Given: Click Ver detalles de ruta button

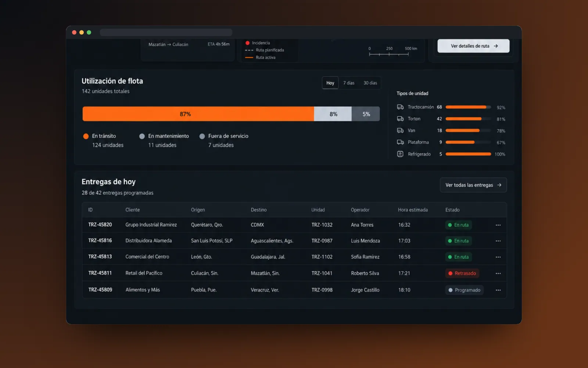Looking at the screenshot, I should pyautogui.click(x=473, y=46).
